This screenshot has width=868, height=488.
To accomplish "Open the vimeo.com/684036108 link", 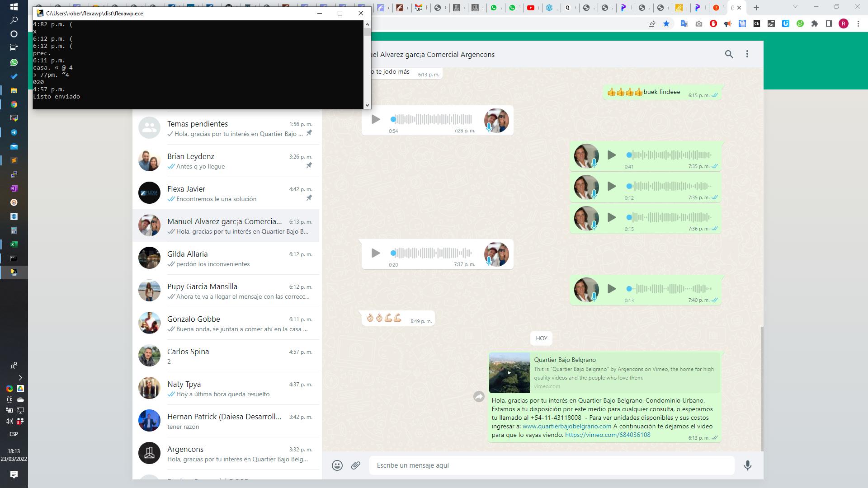I will (x=608, y=435).
